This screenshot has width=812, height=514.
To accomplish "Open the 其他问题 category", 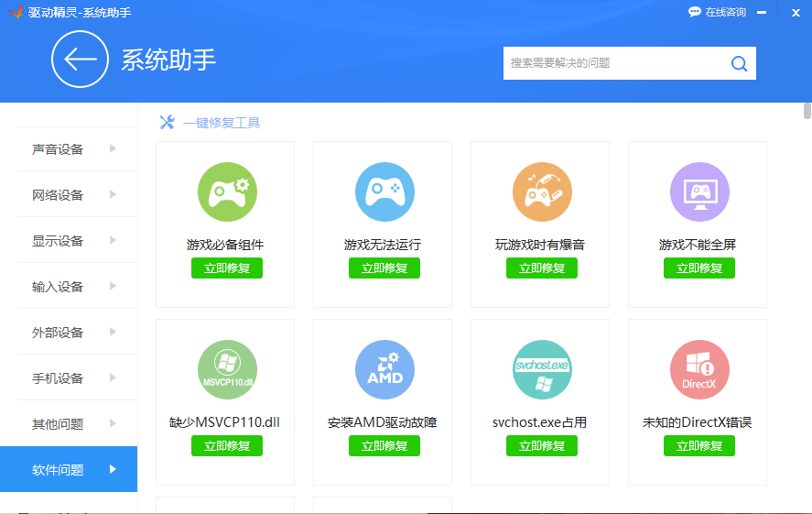I will 59,424.
